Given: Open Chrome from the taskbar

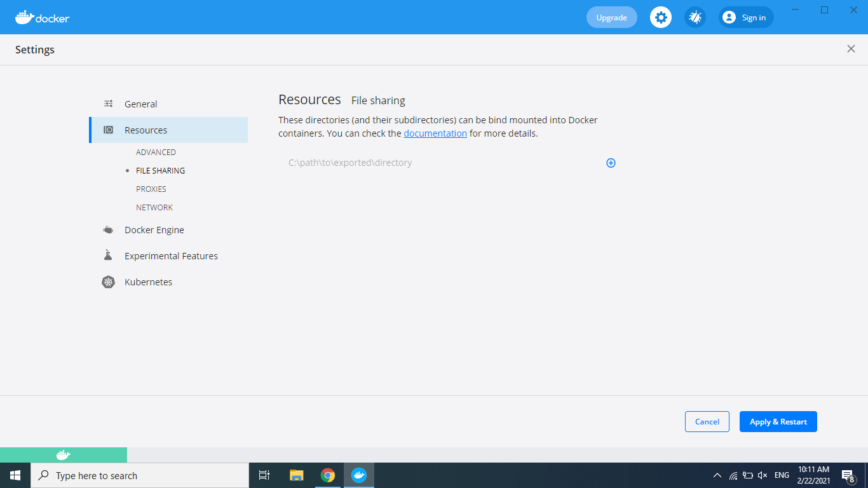Looking at the screenshot, I should coord(328,475).
